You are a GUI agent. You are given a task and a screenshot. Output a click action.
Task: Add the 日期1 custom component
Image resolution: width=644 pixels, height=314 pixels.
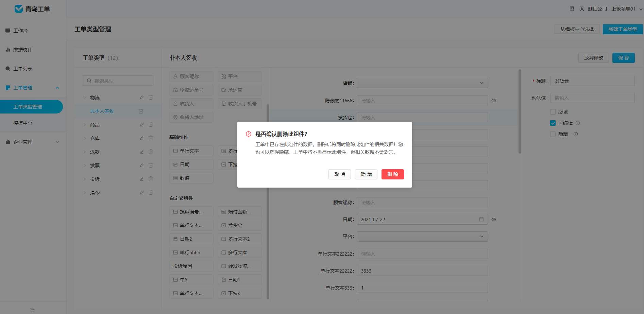240,280
